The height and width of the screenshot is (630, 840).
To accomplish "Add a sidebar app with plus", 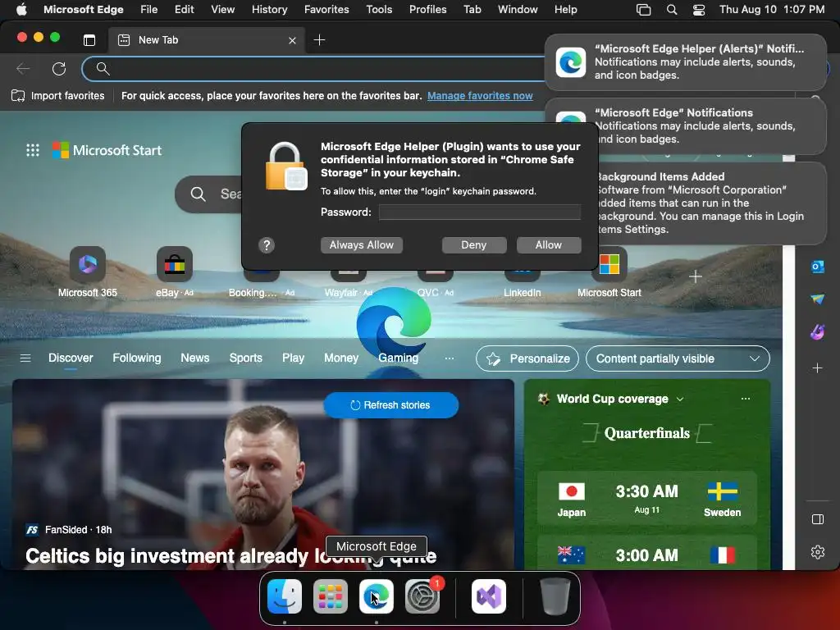I will 818,368.
